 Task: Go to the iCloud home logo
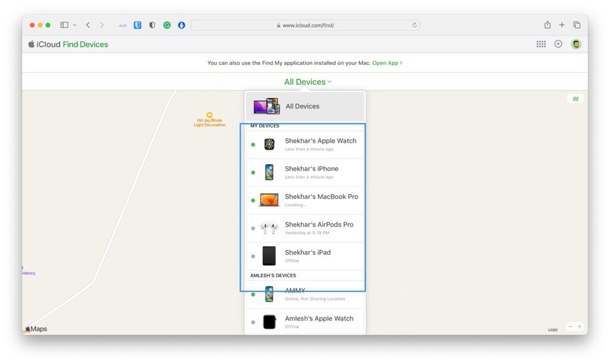(x=44, y=44)
